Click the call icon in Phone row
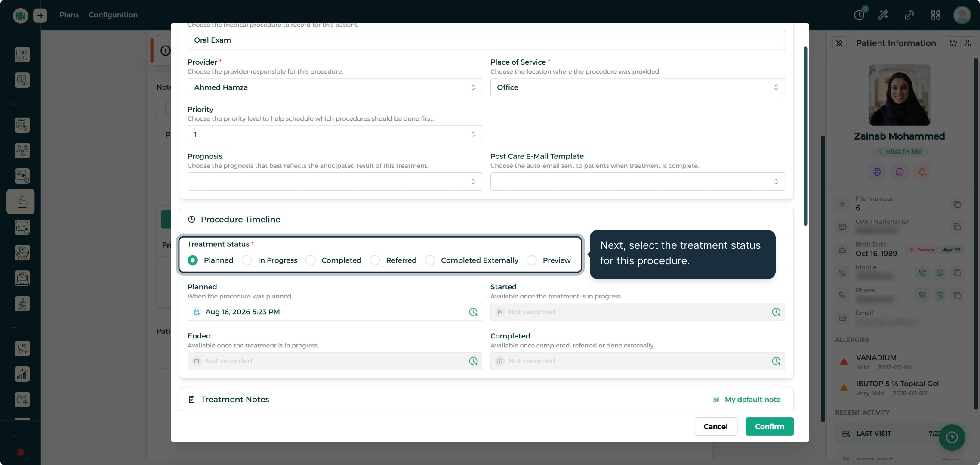980x465 pixels. (922, 295)
